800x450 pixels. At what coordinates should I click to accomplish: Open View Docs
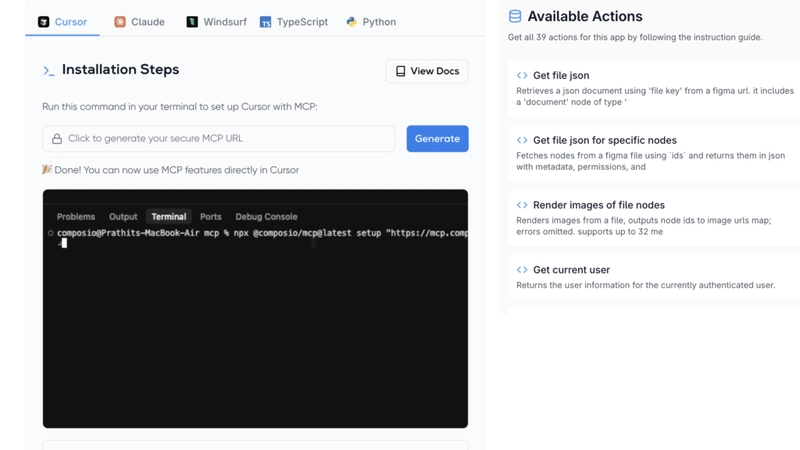[x=427, y=72]
